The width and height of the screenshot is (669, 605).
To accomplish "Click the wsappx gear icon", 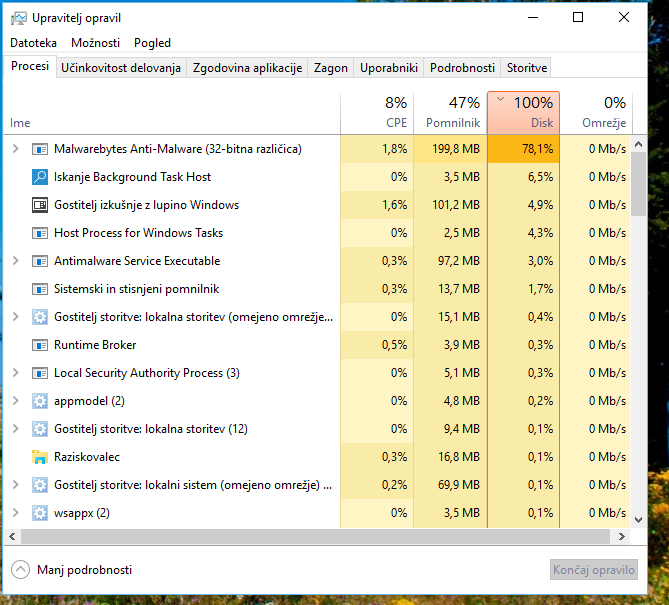I will click(40, 513).
